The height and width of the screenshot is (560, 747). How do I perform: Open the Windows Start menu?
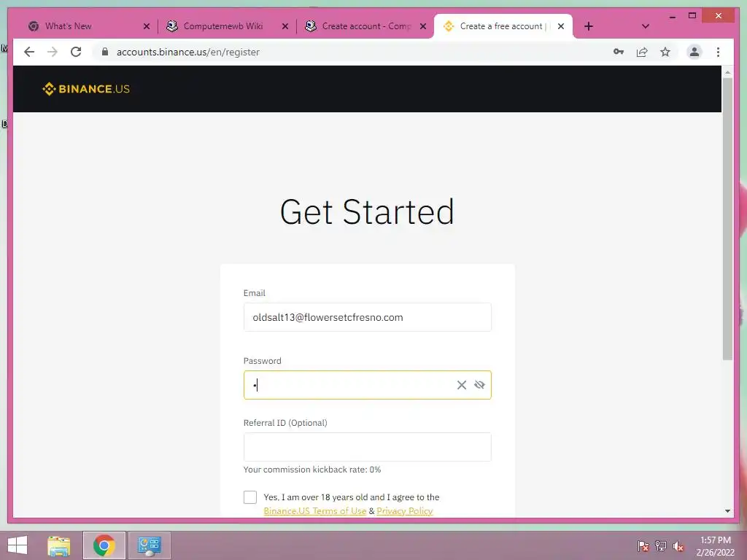coord(18,545)
